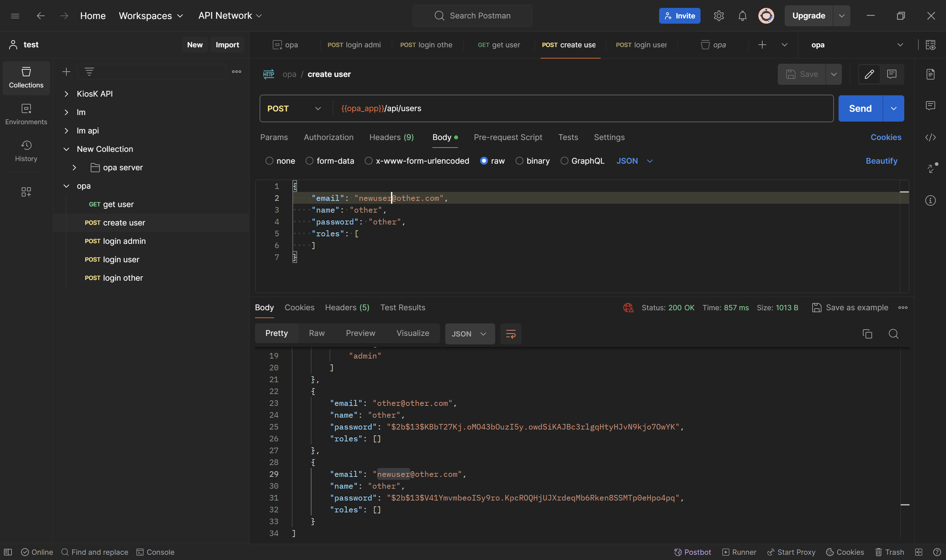Open request info icon in right sidebar

[x=931, y=200]
